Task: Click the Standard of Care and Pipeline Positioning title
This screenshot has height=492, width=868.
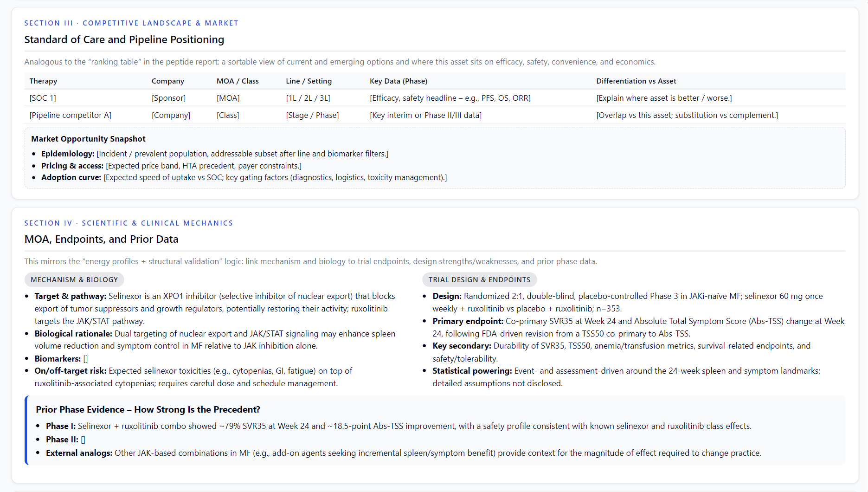Action: [124, 40]
